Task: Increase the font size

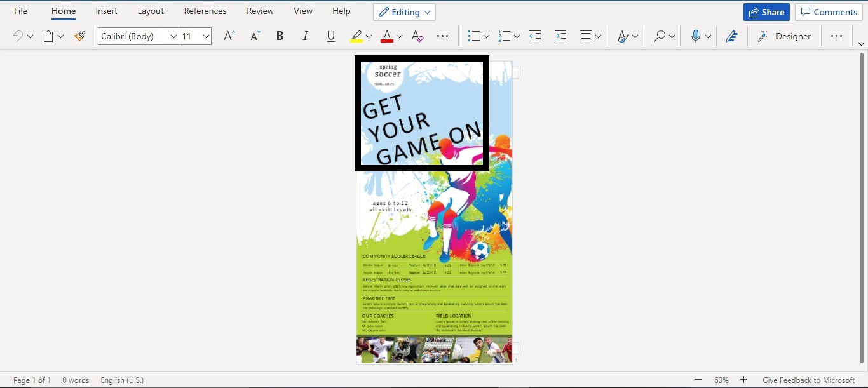Action: click(x=228, y=36)
